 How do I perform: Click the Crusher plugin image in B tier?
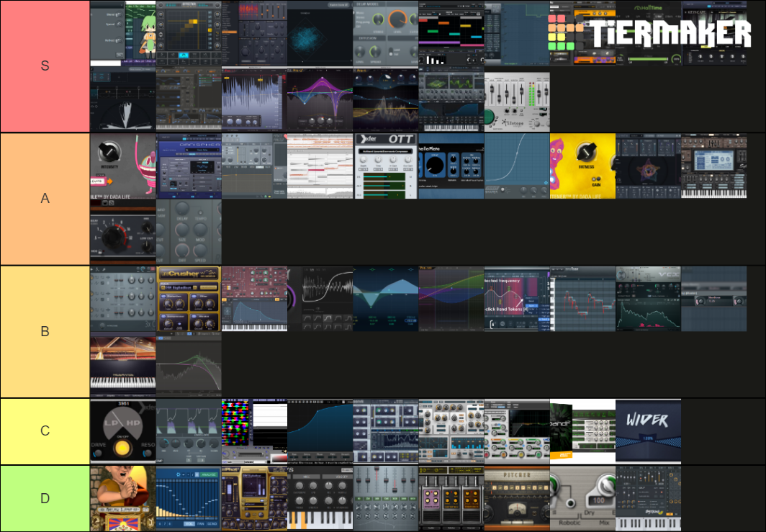[x=189, y=298]
